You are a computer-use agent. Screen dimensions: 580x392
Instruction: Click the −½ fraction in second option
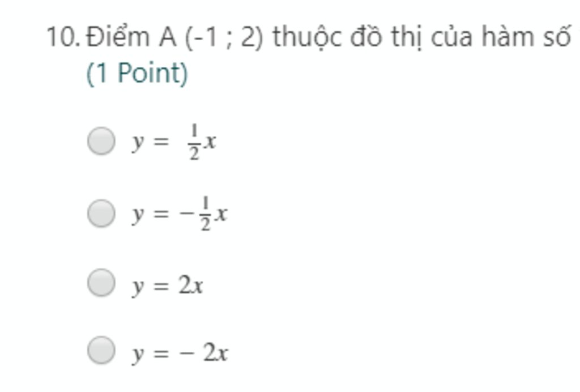coord(199,215)
